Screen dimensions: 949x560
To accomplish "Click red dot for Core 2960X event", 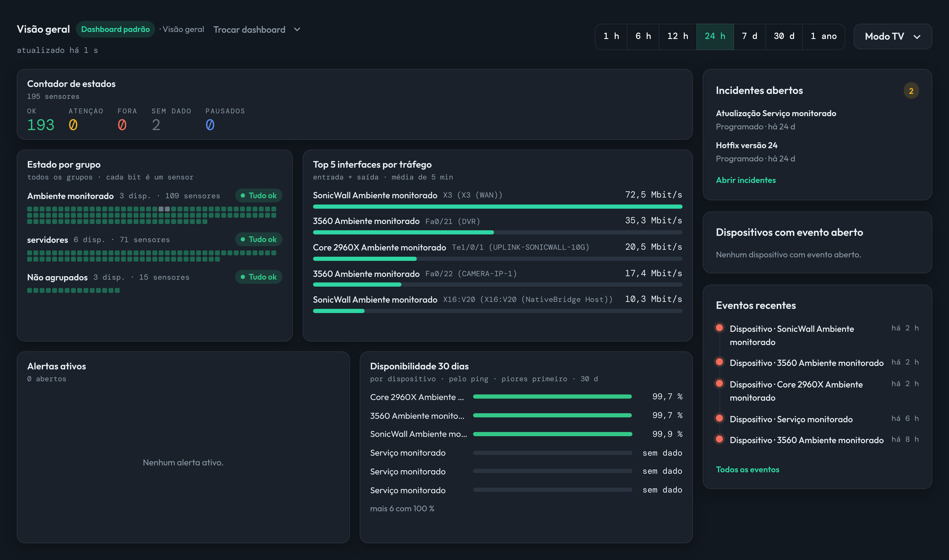I will tap(720, 383).
